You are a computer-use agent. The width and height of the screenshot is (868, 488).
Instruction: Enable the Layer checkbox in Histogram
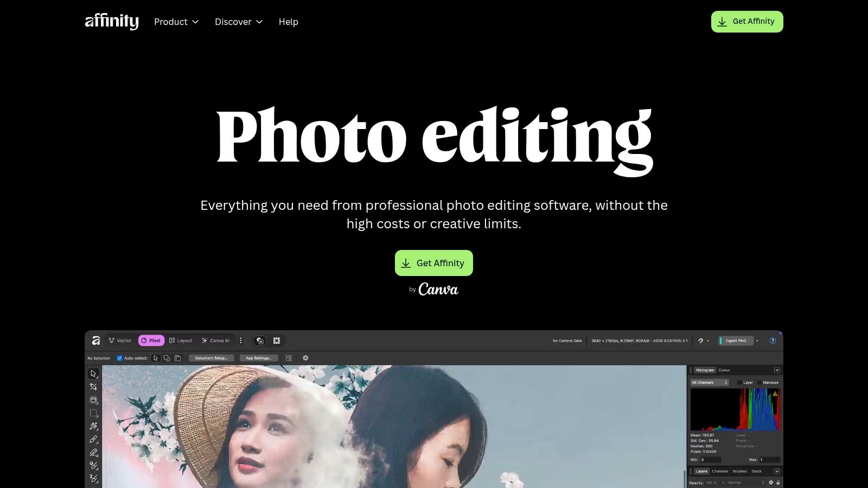click(x=740, y=382)
